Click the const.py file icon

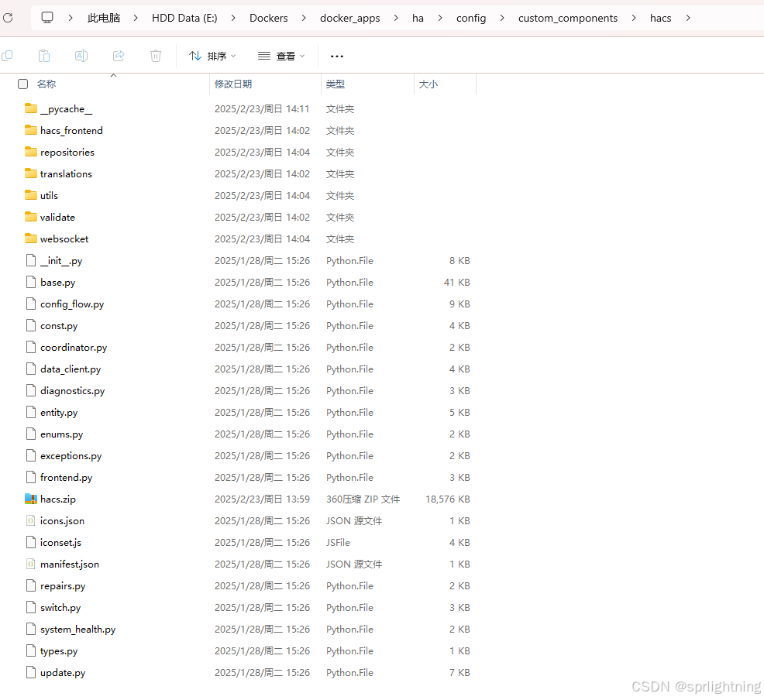31,325
